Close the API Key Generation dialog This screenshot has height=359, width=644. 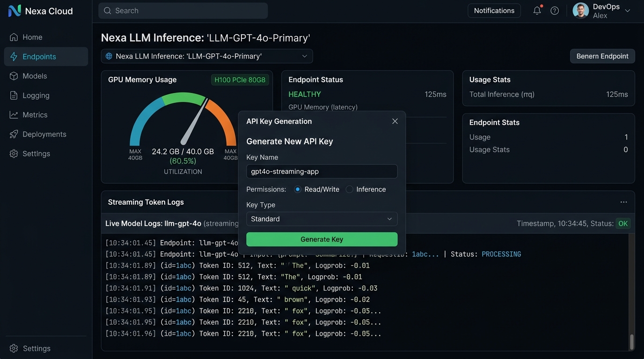click(x=395, y=121)
